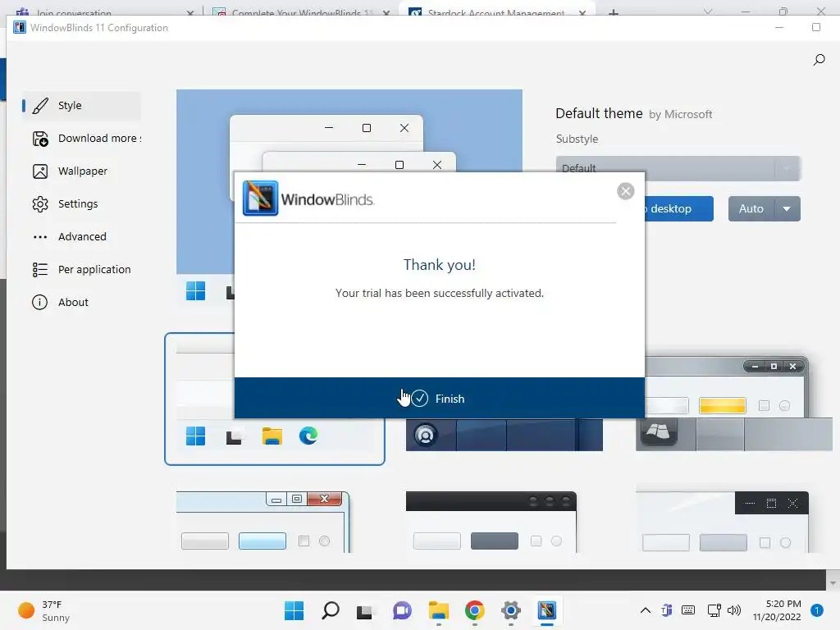
Task: Select the light blue classic style thumbnail
Action: pyautogui.click(x=263, y=522)
